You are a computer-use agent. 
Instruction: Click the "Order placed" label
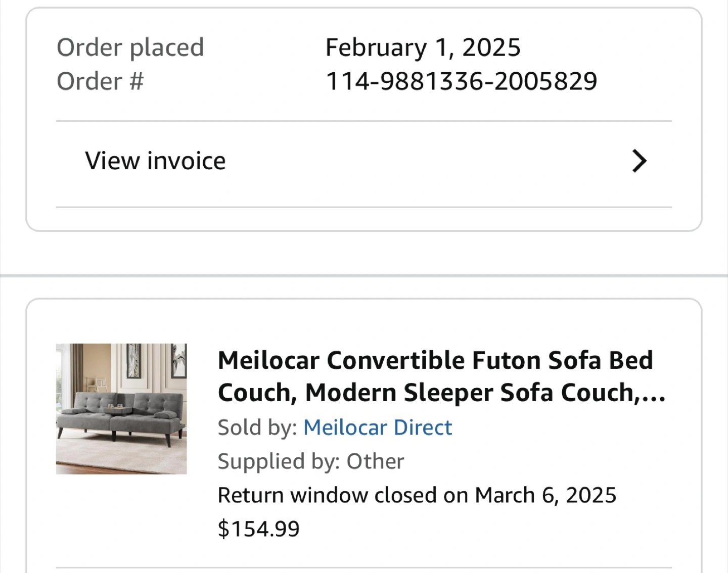pyautogui.click(x=130, y=47)
